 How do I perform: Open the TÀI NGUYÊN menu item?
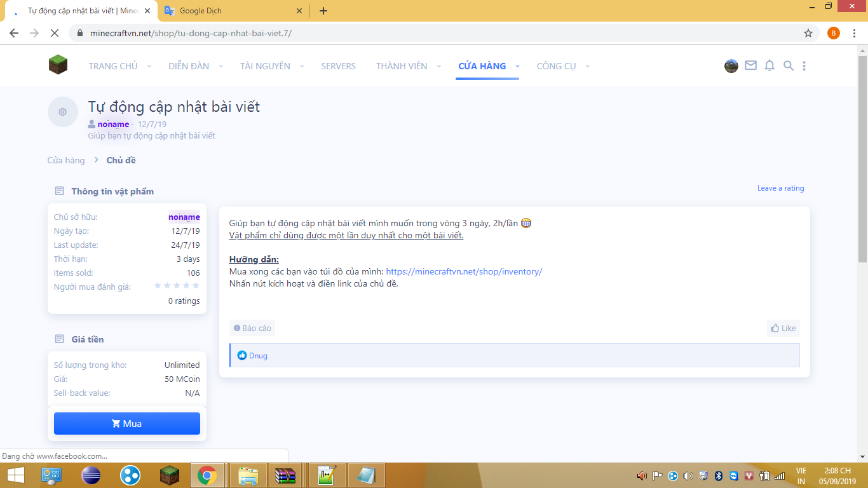(x=265, y=66)
